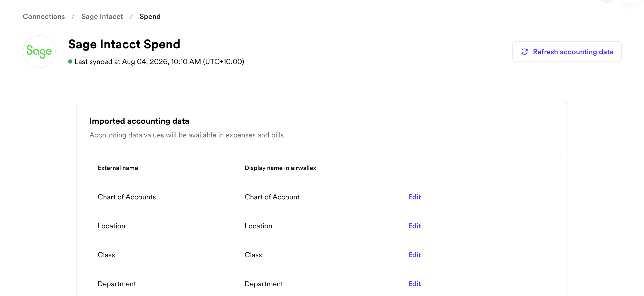Click Department display name cell

(x=264, y=284)
